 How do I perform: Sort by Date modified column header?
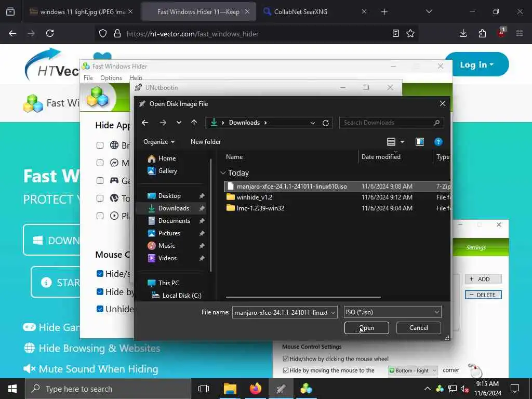pos(381,157)
